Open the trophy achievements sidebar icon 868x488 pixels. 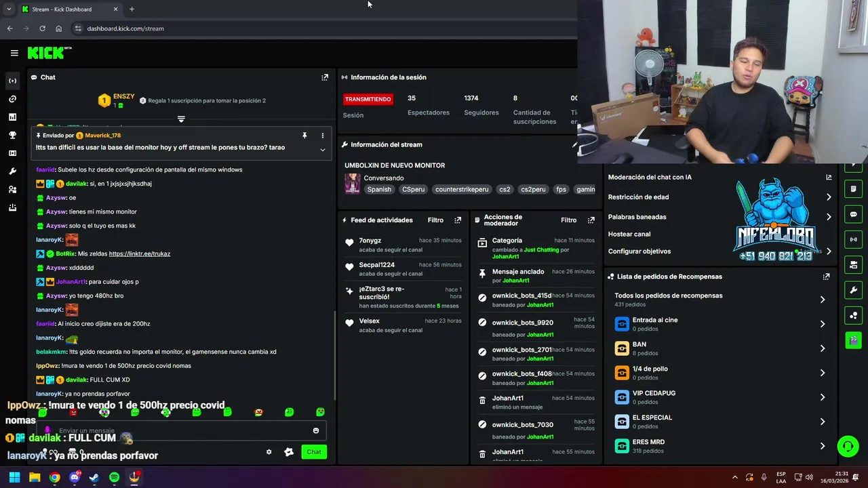(x=12, y=136)
